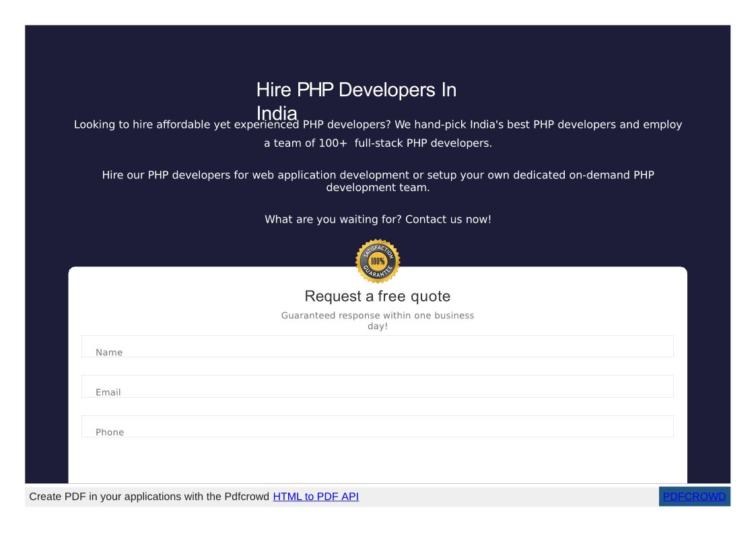Click the blank form area below Phone field

click(x=377, y=461)
